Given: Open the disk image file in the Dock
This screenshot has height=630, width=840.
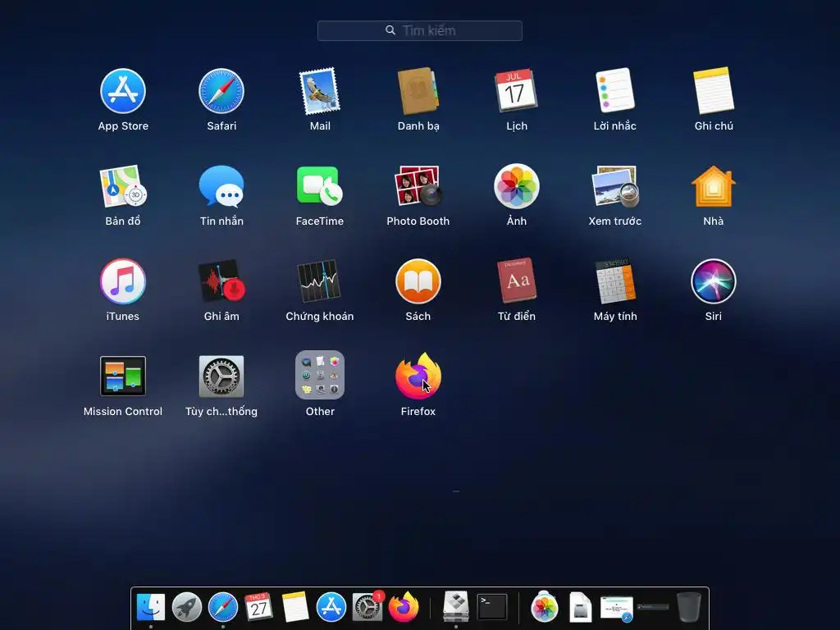Looking at the screenshot, I should pos(581,607).
